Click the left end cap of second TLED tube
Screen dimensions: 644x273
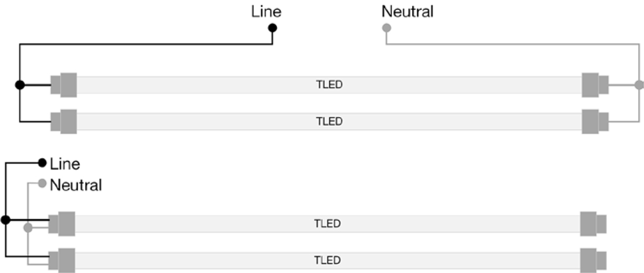[x=63, y=121]
